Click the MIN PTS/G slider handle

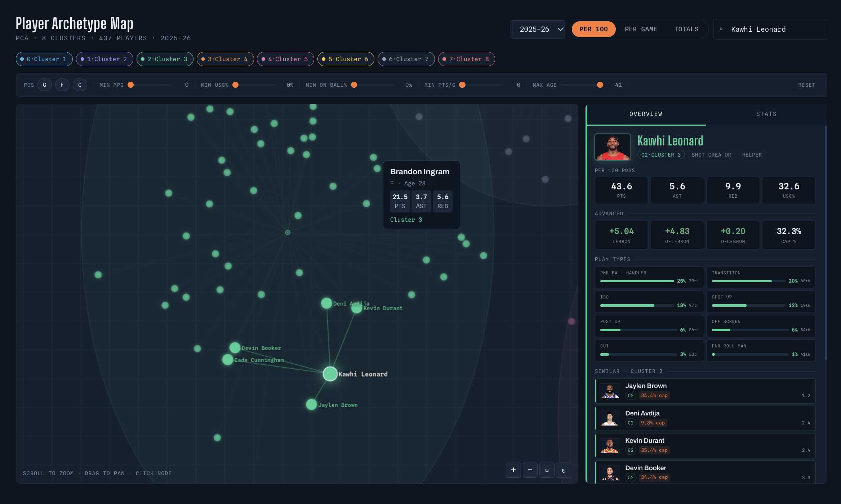point(462,85)
